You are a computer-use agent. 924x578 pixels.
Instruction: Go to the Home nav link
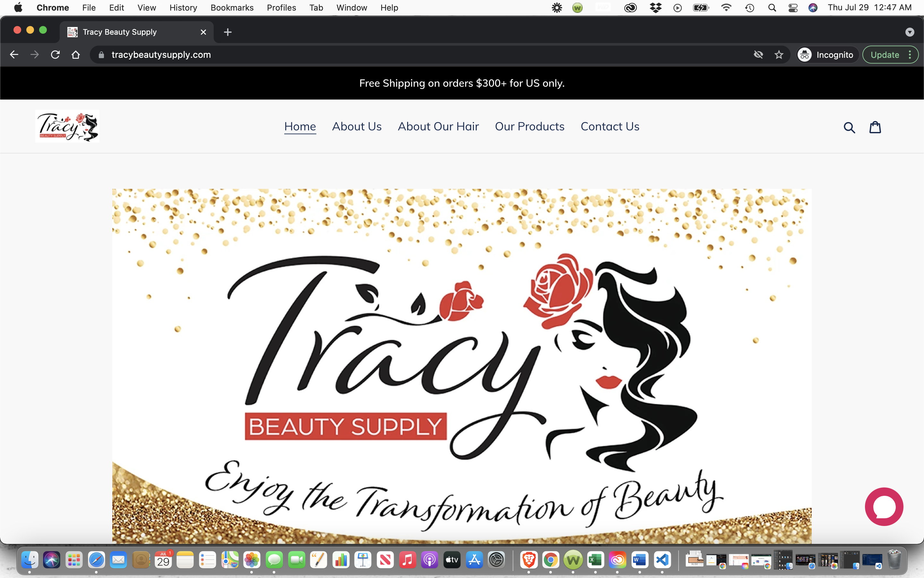tap(300, 127)
